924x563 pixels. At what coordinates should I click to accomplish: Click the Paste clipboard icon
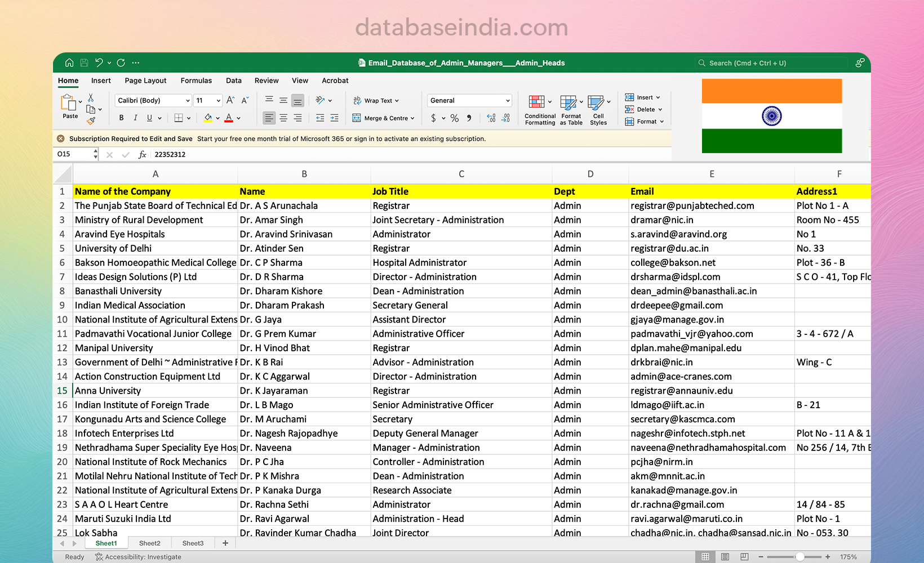(68, 102)
